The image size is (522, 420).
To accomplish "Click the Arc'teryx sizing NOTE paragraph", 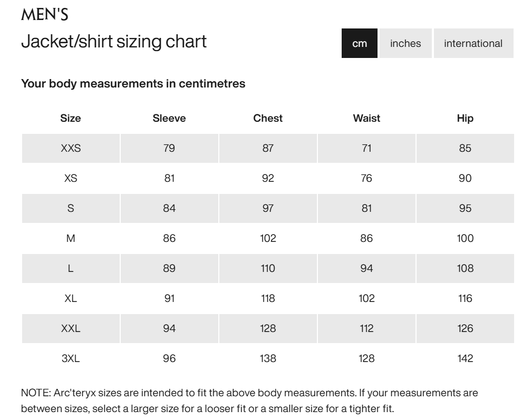I will click(249, 401).
